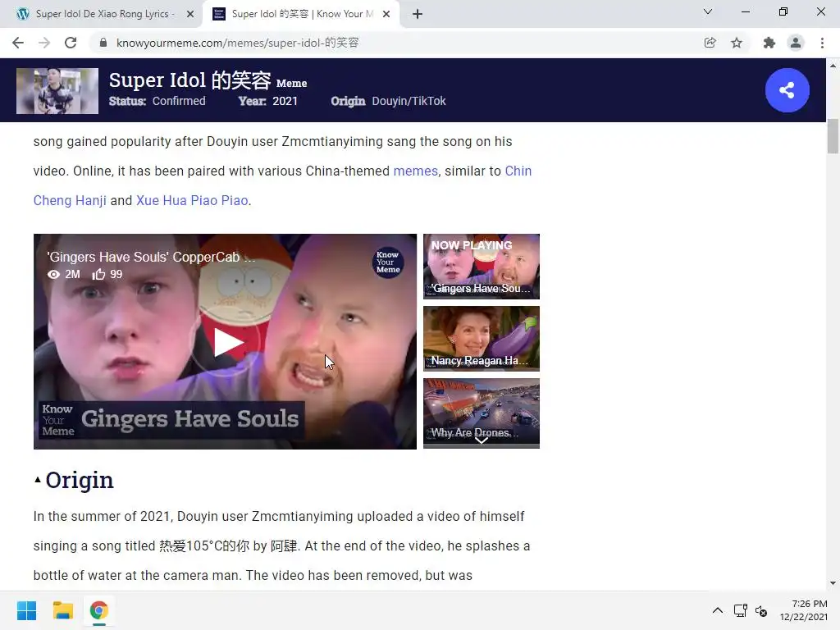Click the padlock site info icon

(103, 43)
